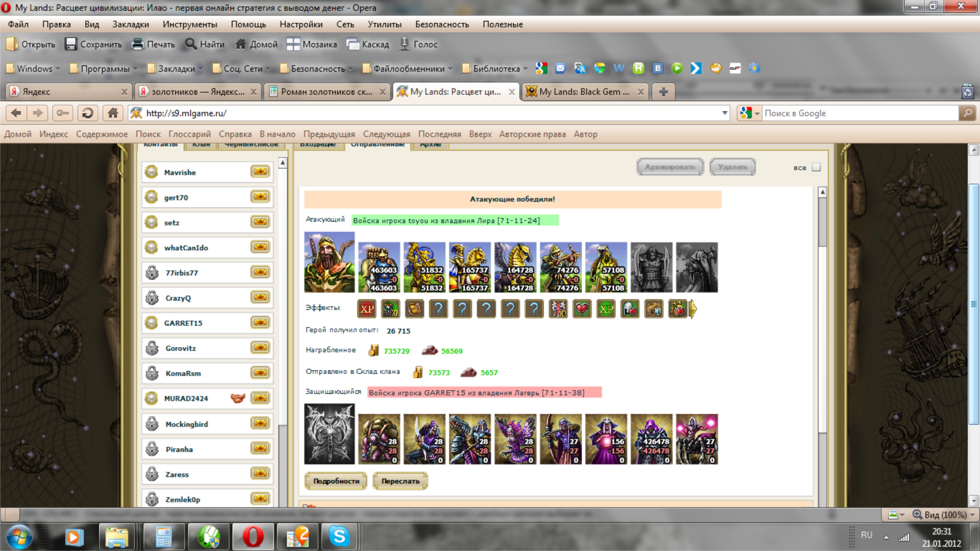Expand the Библиотека bookmarks folder
The image size is (980, 551).
click(496, 69)
